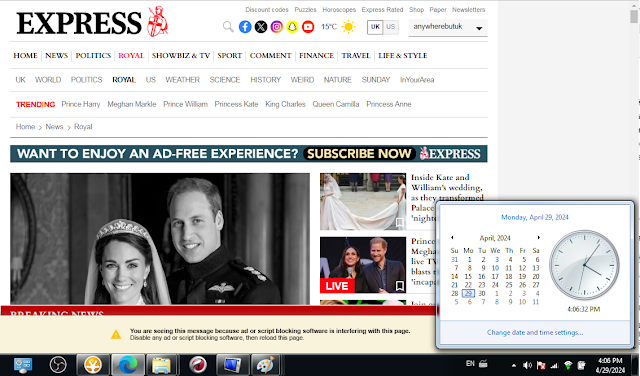The width and height of the screenshot is (640, 376).
Task: Open the X social icon
Action: point(261,27)
